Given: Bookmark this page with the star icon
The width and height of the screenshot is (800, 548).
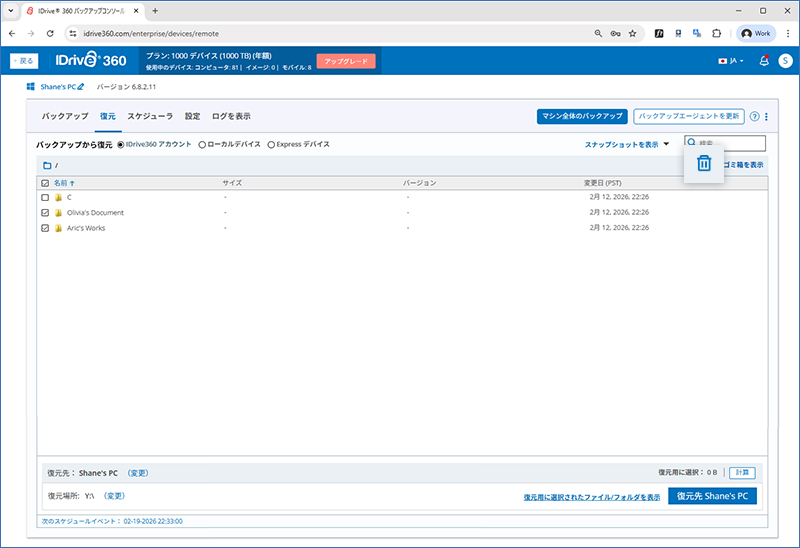Looking at the screenshot, I should coord(633,33).
